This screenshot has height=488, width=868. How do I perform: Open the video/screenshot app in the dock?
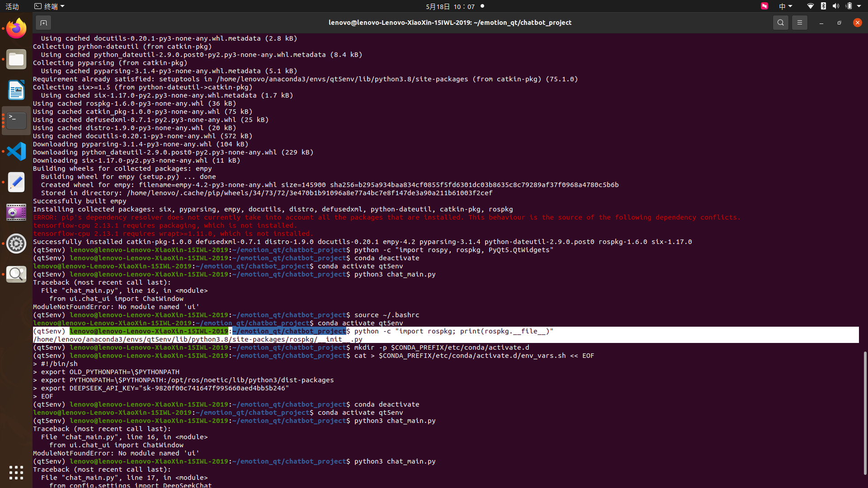(16, 213)
